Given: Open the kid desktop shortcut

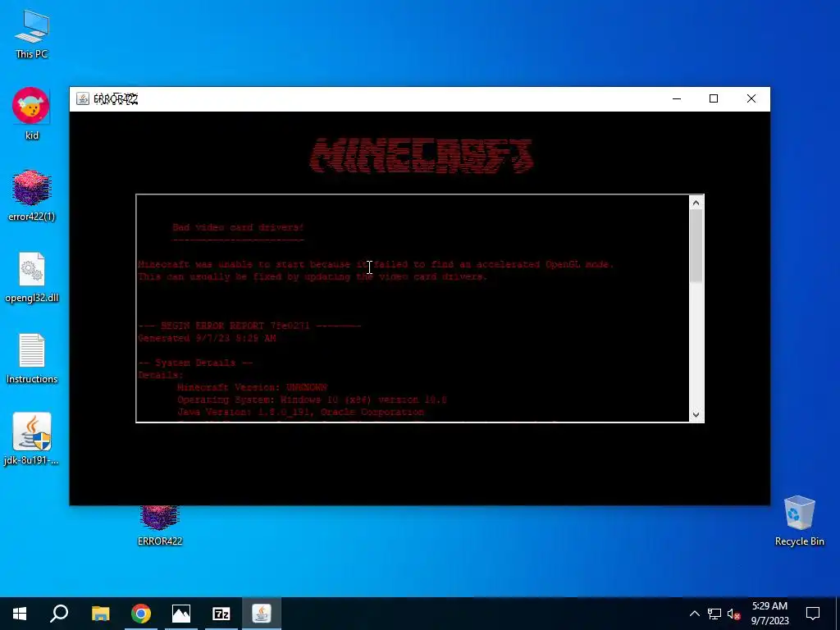Looking at the screenshot, I should click(x=32, y=114).
